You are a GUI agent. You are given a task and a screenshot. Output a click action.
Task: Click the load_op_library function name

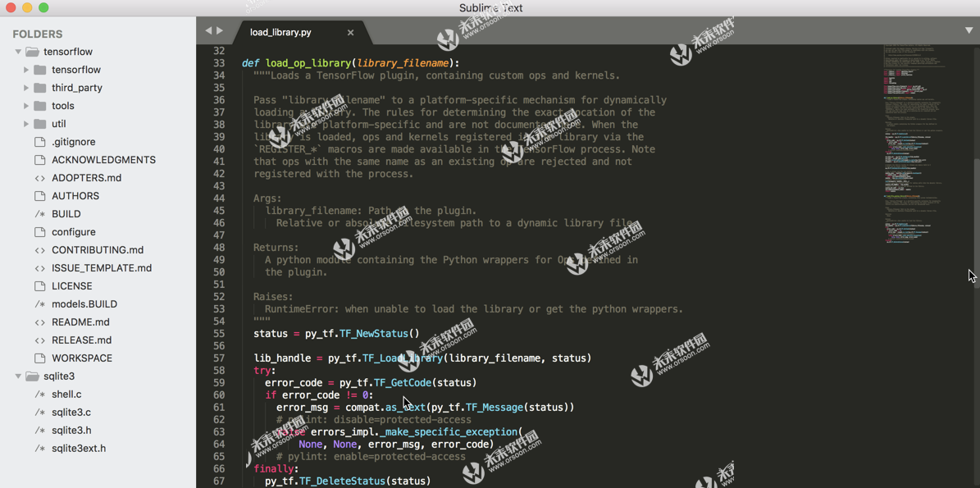click(308, 63)
